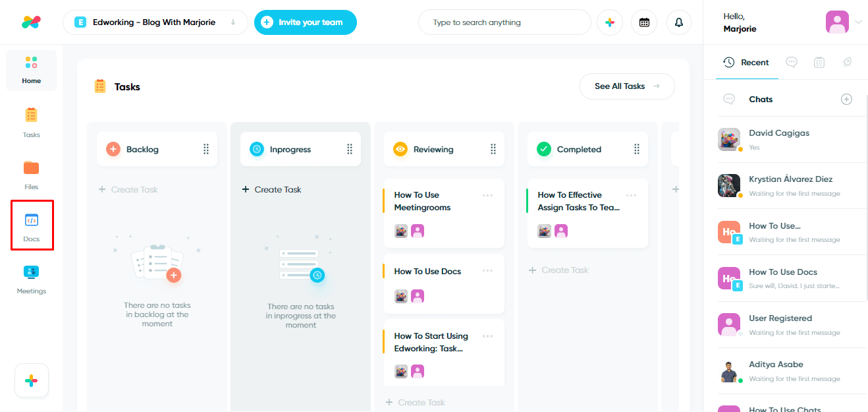This screenshot has height=412, width=868.
Task: Open How To Use Meetingrooms task card
Action: [x=444, y=214]
